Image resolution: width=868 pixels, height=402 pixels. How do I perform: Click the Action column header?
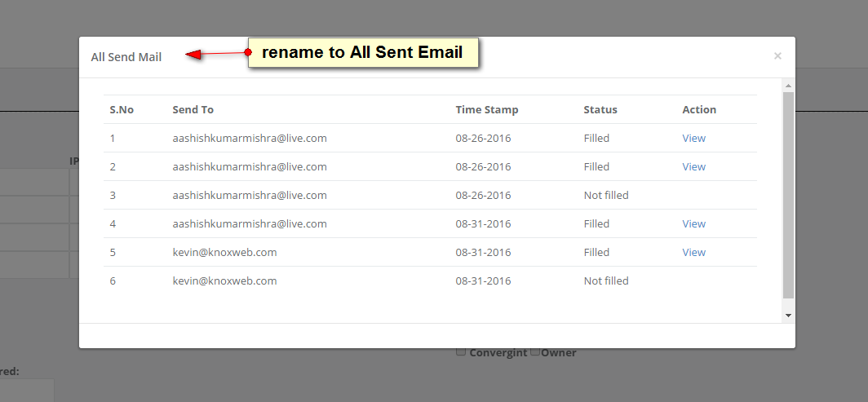pyautogui.click(x=699, y=109)
